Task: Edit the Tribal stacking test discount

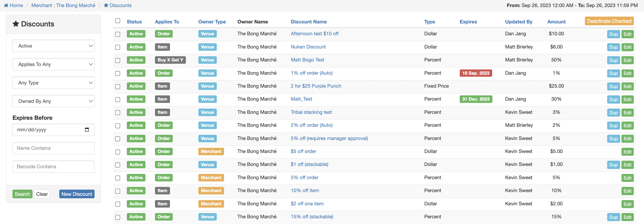Action: [627, 112]
